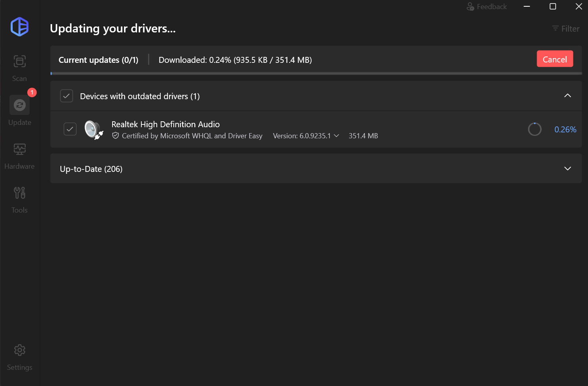588x386 pixels.
Task: Click the red update notification badge
Action: point(32,92)
